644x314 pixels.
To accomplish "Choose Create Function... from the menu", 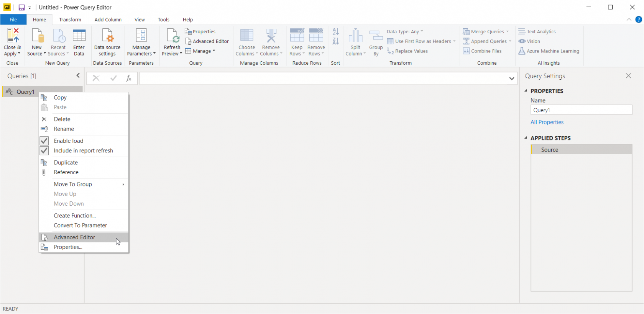I will tap(84, 216).
